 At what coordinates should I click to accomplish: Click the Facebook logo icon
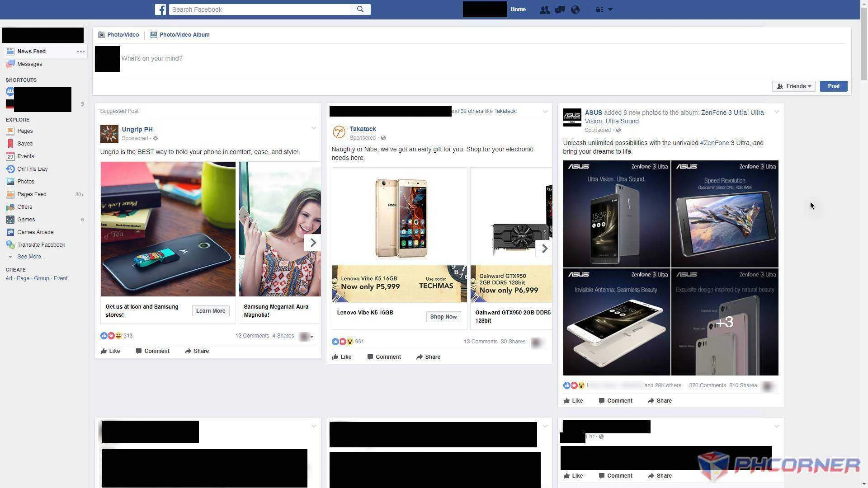pos(160,9)
